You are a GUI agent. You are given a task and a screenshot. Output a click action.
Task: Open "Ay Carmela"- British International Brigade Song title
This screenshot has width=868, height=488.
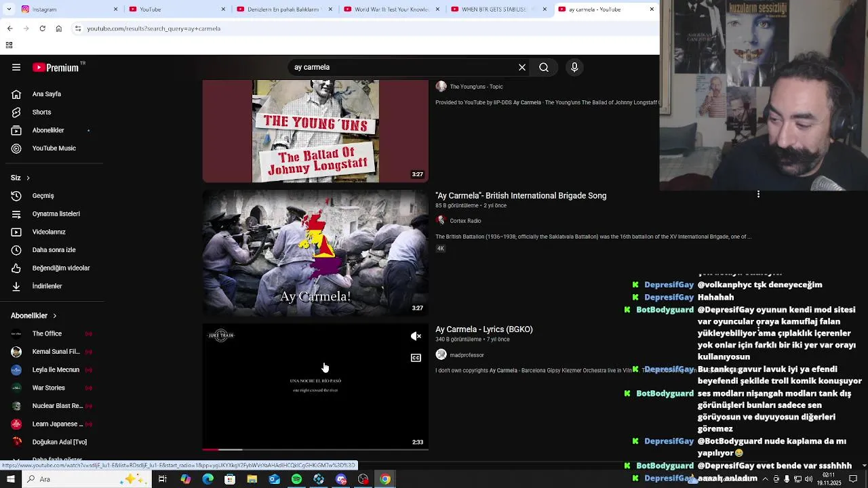pyautogui.click(x=521, y=195)
